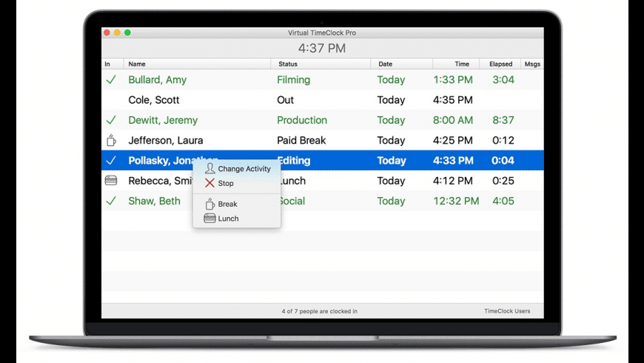Click the person icon next to Change Activity
This screenshot has width=644, height=363.
[x=210, y=168]
